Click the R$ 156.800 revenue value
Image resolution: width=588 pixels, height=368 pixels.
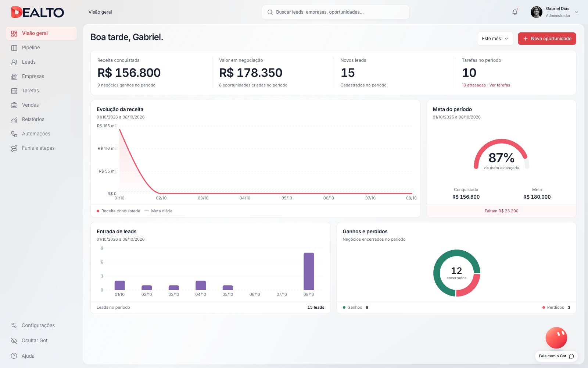129,73
